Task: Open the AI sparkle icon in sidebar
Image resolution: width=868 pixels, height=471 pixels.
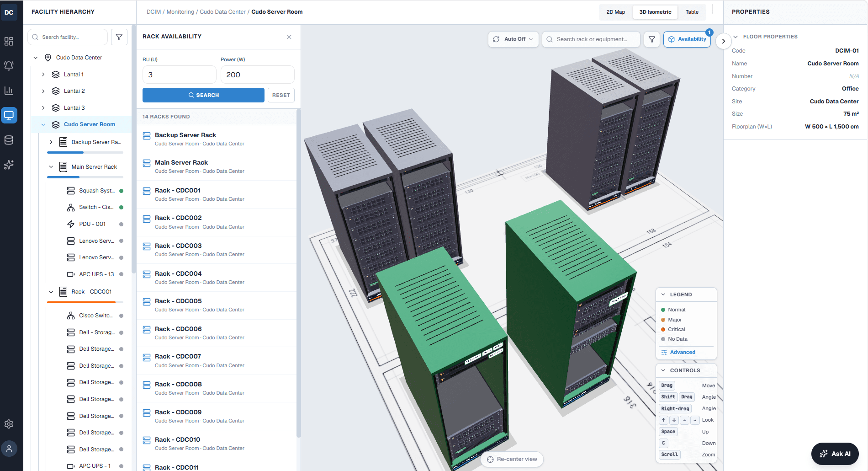Action: (9, 165)
